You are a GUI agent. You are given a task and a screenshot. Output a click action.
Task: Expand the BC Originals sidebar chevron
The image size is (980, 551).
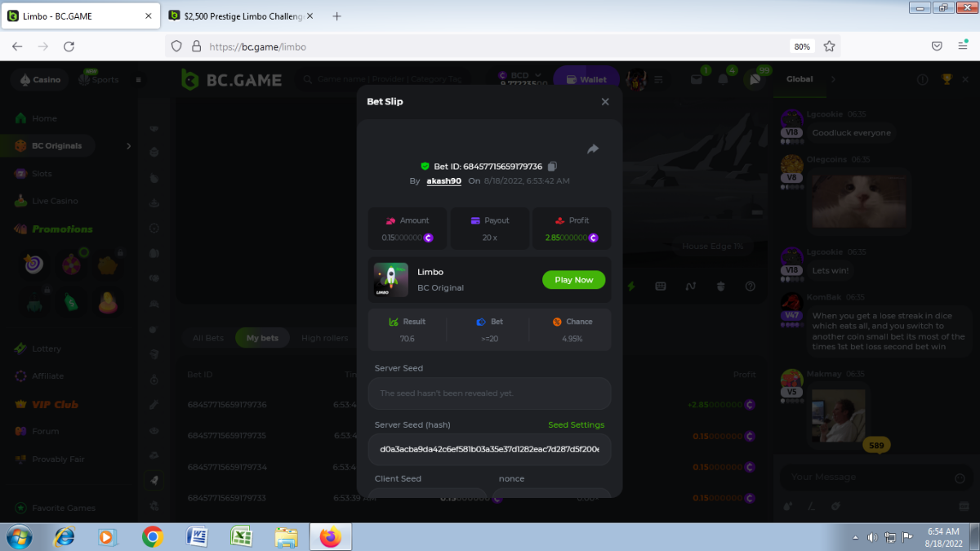tap(128, 146)
